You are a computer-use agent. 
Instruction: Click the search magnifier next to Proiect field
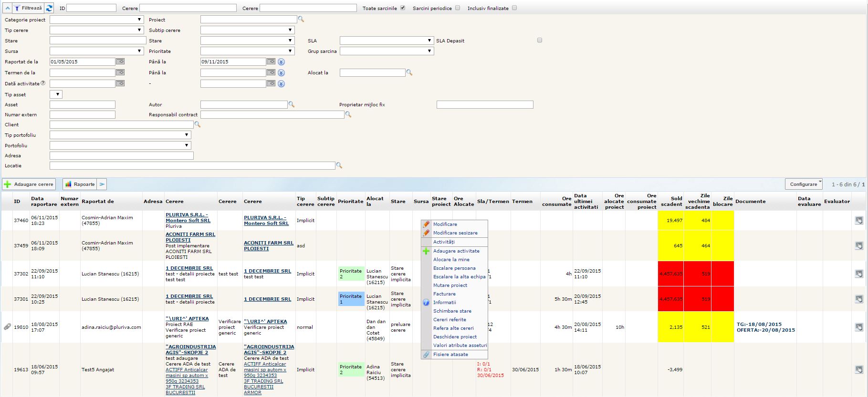click(301, 19)
